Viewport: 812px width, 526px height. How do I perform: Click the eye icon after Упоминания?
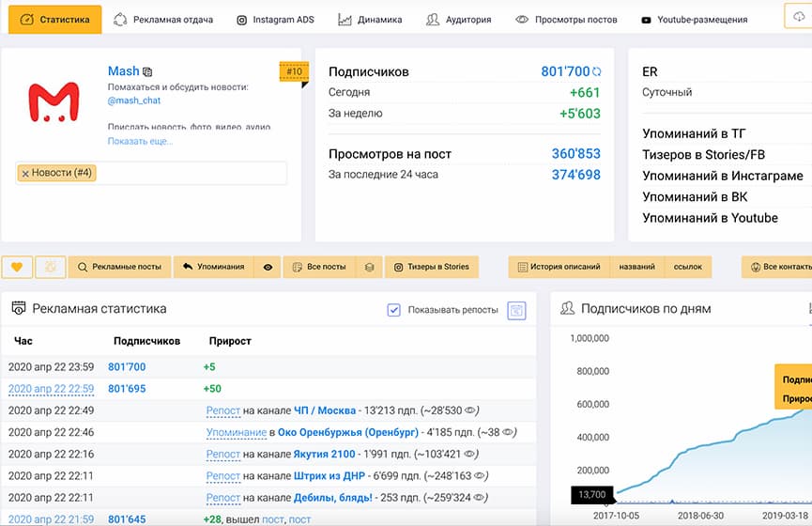[x=268, y=267]
